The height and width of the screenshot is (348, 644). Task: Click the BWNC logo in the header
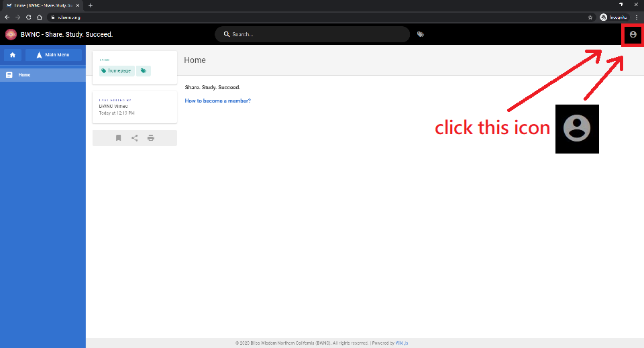coord(11,34)
